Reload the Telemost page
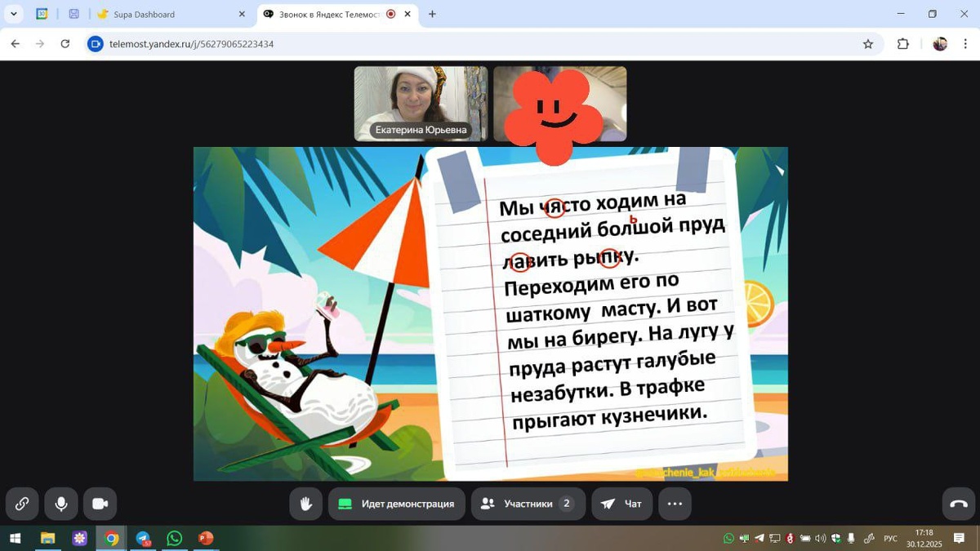The height and width of the screenshot is (551, 980). 65,44
